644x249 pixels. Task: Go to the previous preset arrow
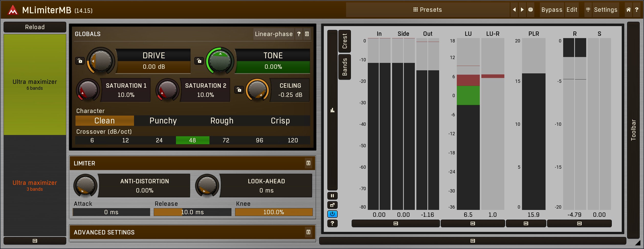(x=514, y=10)
